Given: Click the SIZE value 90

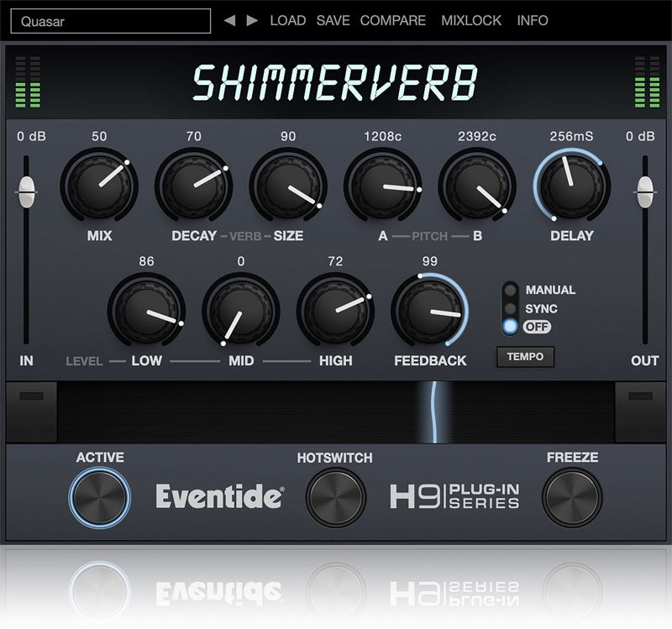Looking at the screenshot, I should click(288, 136).
